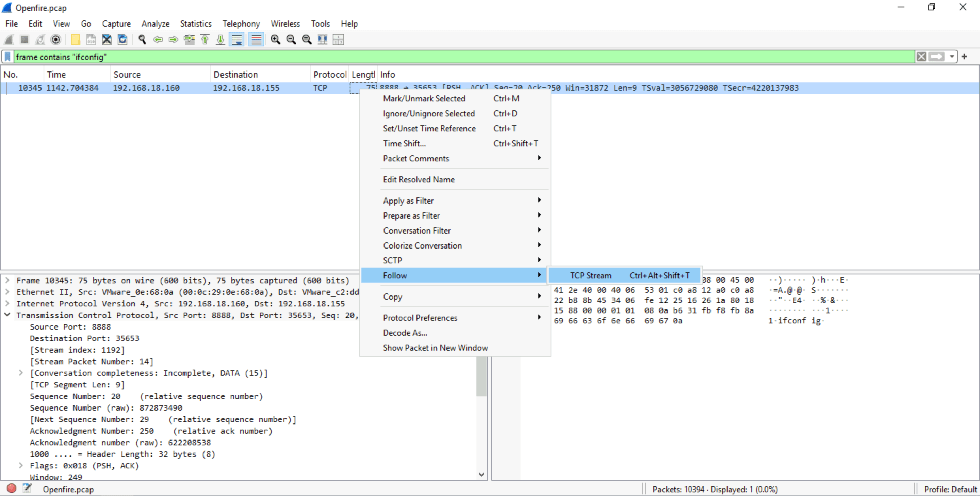The image size is (980, 496).
Task: Expand the Copy submenu
Action: pyautogui.click(x=455, y=297)
